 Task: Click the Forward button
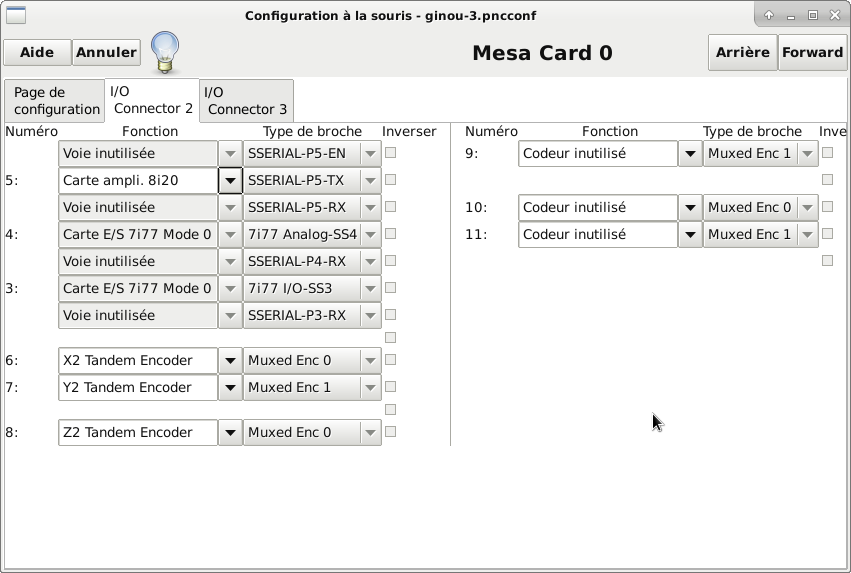coord(812,53)
